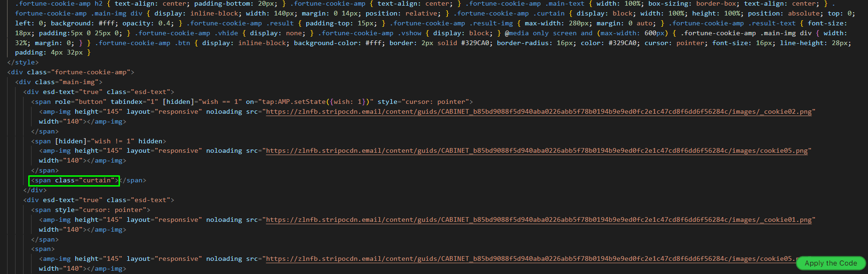Open the first cookie05.png image URL
The width and height of the screenshot is (868, 274).
[x=537, y=151]
